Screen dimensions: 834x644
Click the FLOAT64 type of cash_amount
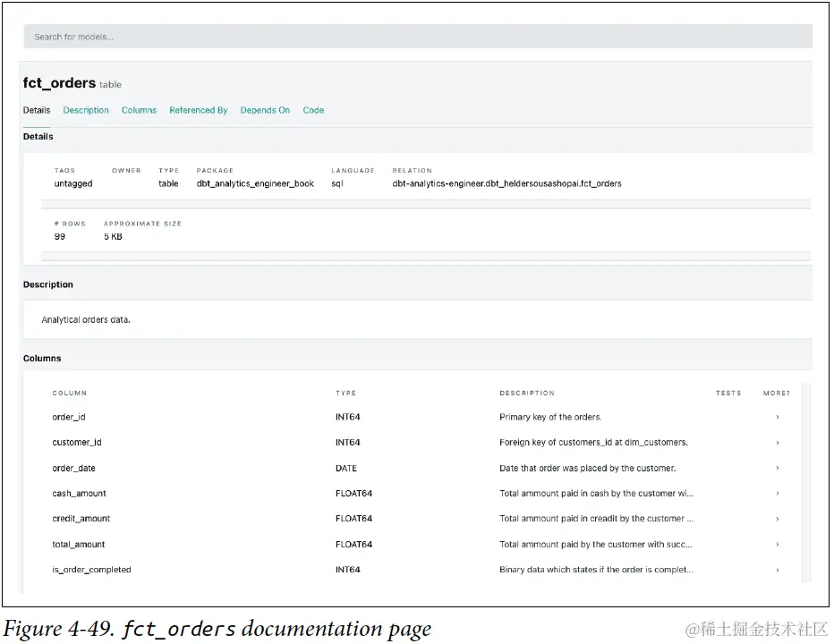click(353, 494)
